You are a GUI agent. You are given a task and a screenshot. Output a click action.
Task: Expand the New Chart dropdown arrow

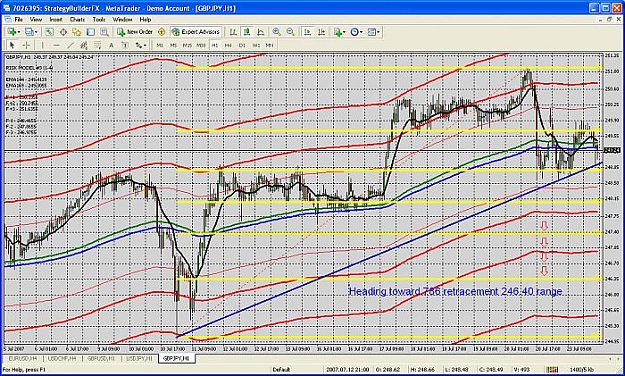(x=18, y=32)
